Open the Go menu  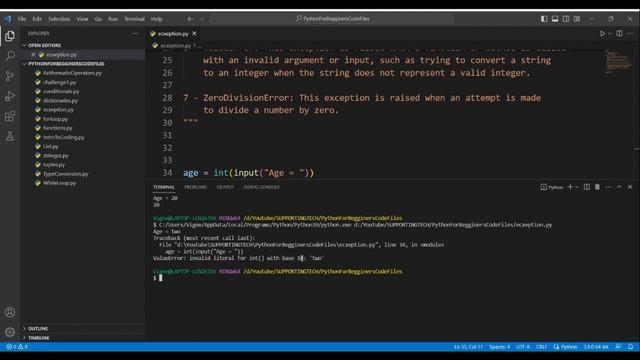(x=98, y=19)
